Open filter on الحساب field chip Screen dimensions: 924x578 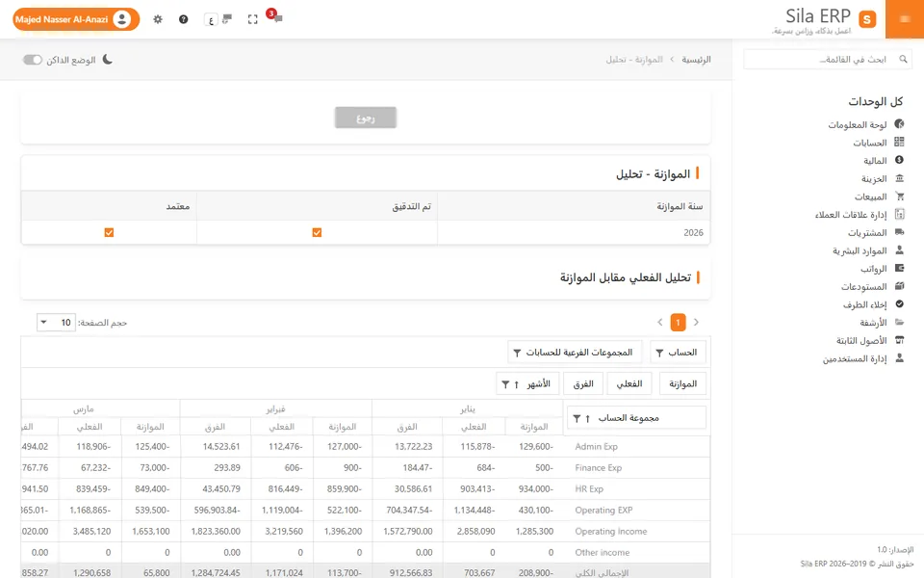(659, 353)
